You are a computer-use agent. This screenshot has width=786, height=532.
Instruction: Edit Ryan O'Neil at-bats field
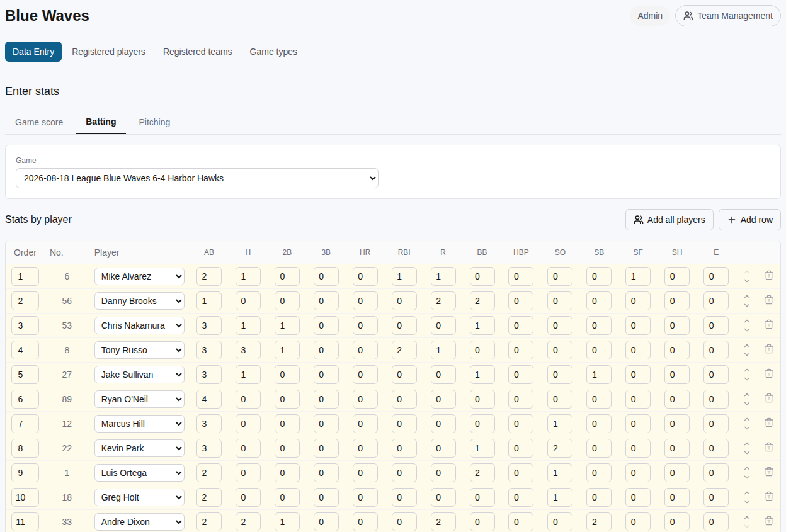click(209, 399)
